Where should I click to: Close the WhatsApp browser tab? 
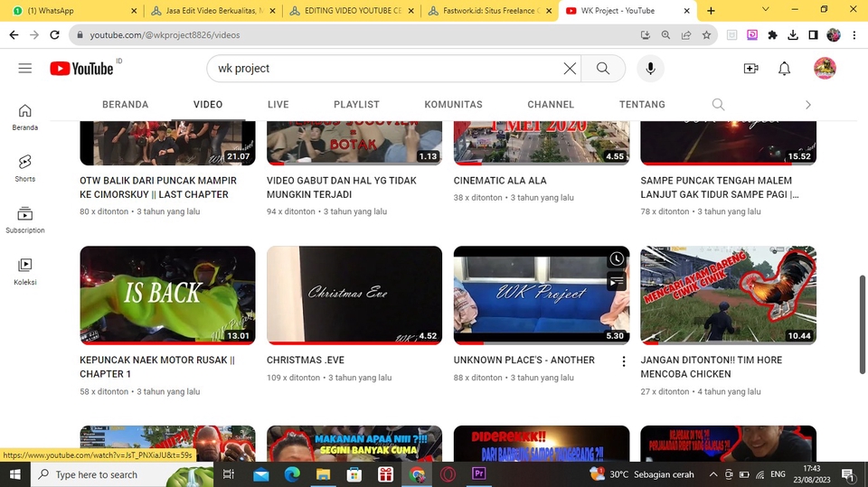(134, 11)
